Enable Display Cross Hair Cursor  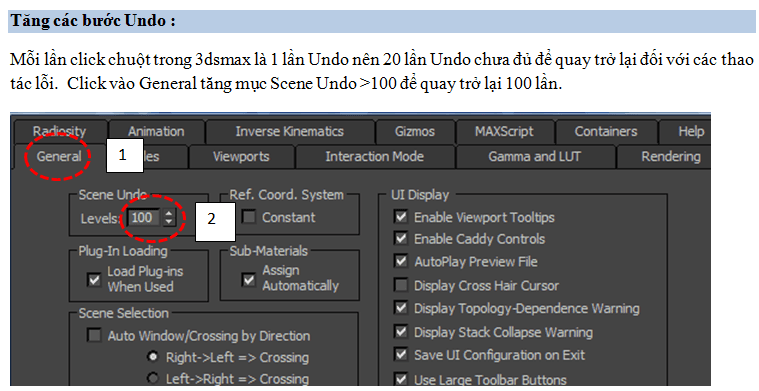[401, 285]
